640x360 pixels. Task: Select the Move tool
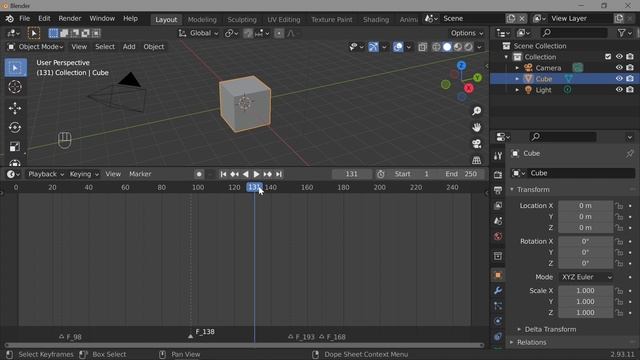[x=15, y=108]
